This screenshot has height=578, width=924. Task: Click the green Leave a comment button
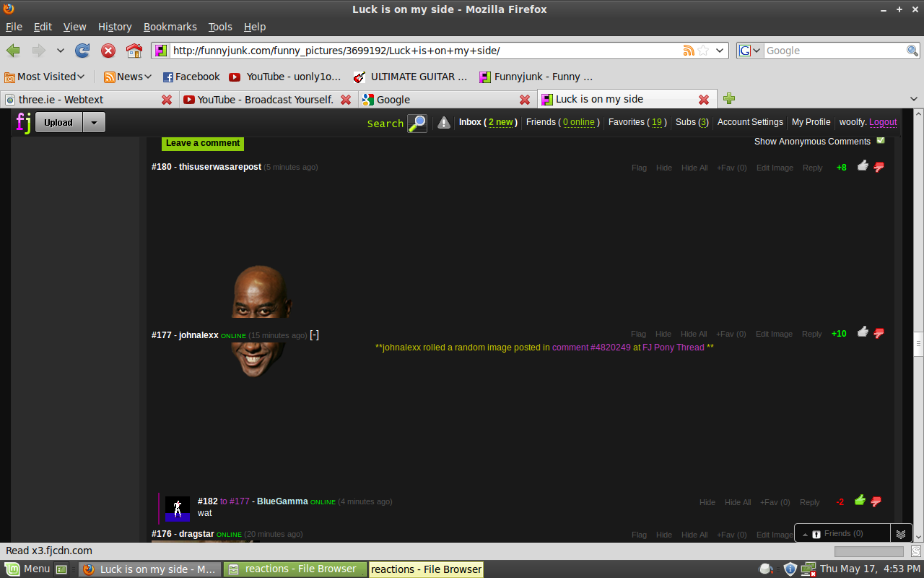[203, 143]
